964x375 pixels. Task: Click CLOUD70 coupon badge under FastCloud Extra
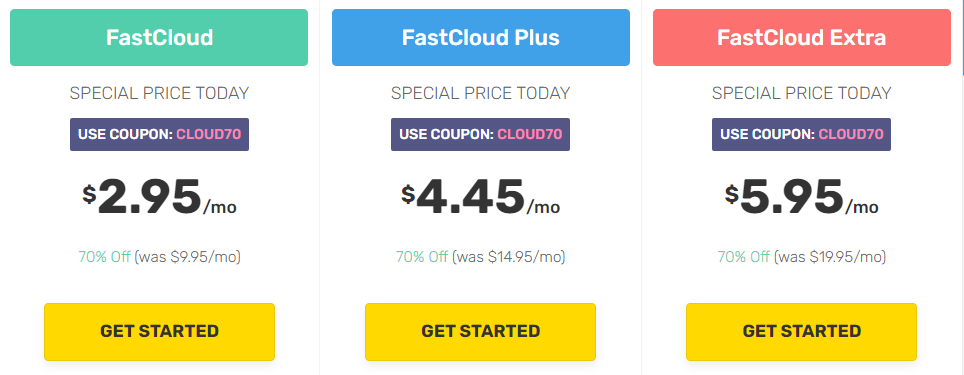point(801,135)
